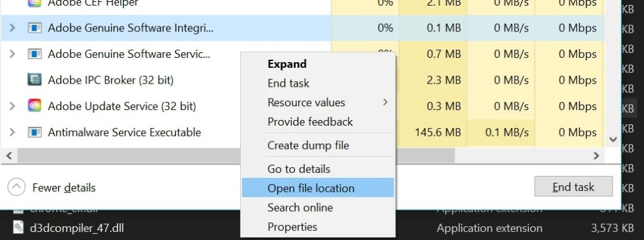This screenshot has height=240, width=644.
Task: Click the End task button
Action: 574,187
